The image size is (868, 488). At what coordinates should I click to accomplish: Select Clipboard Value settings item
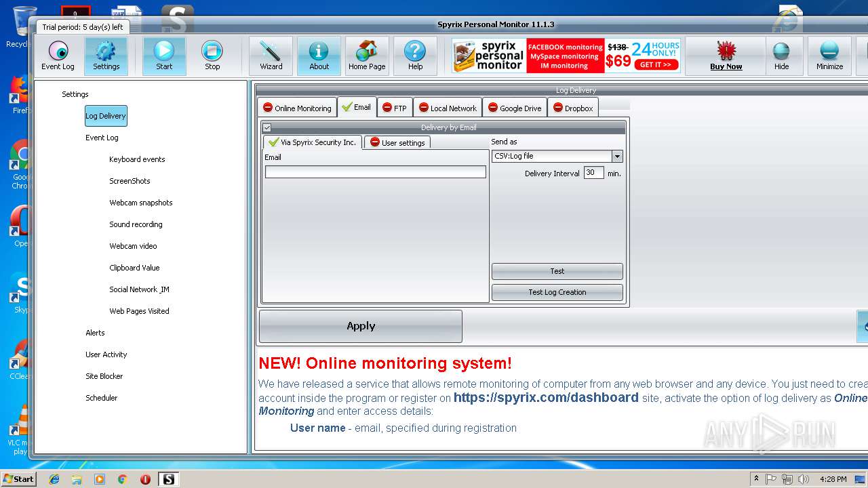click(x=134, y=268)
